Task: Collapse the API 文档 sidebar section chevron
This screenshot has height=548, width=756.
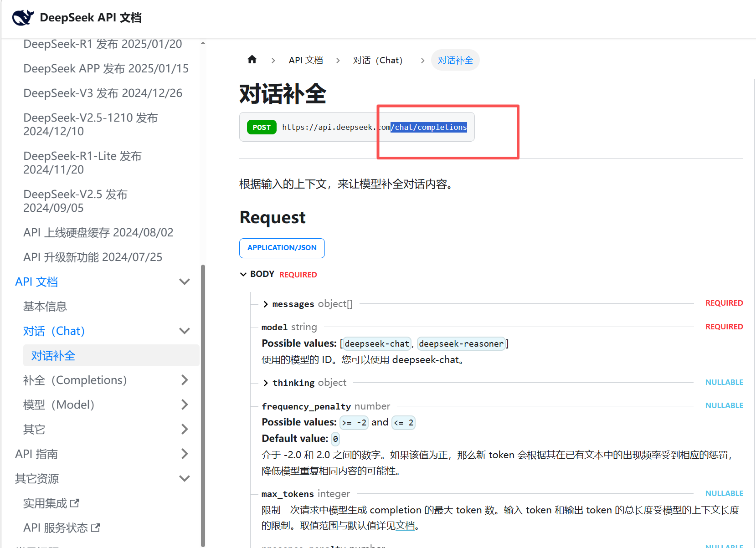Action: point(185,282)
